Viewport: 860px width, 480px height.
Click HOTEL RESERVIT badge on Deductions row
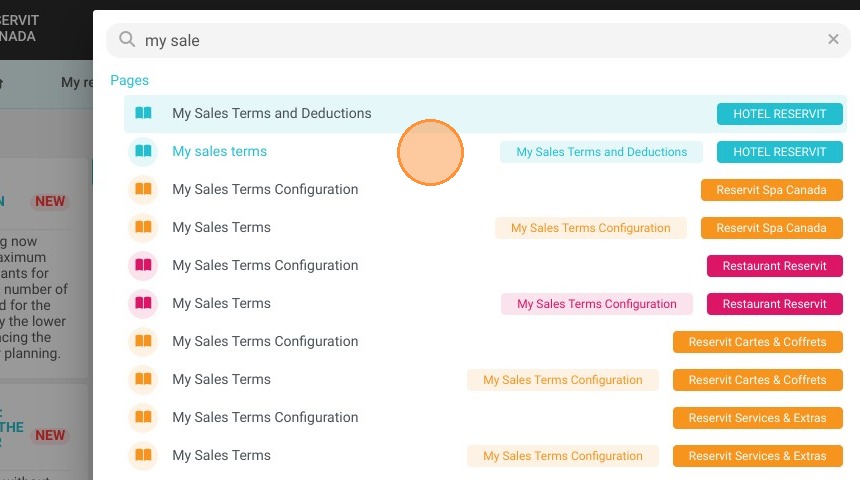coord(779,114)
